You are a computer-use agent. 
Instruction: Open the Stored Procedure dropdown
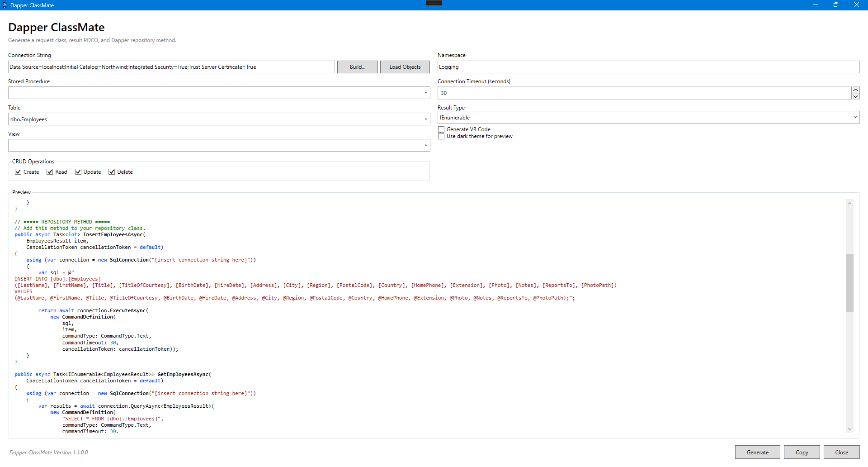tap(219, 93)
